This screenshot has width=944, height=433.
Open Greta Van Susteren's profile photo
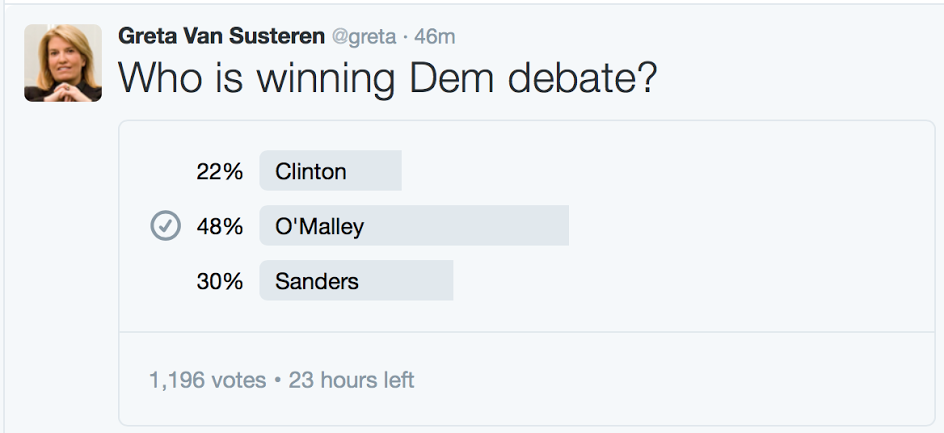click(x=63, y=63)
